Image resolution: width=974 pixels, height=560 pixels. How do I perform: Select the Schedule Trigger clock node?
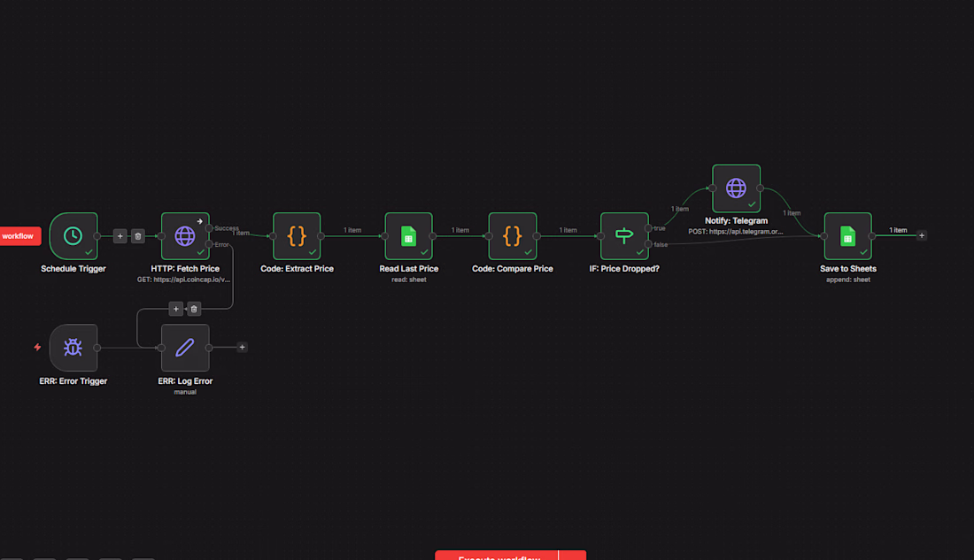point(73,236)
